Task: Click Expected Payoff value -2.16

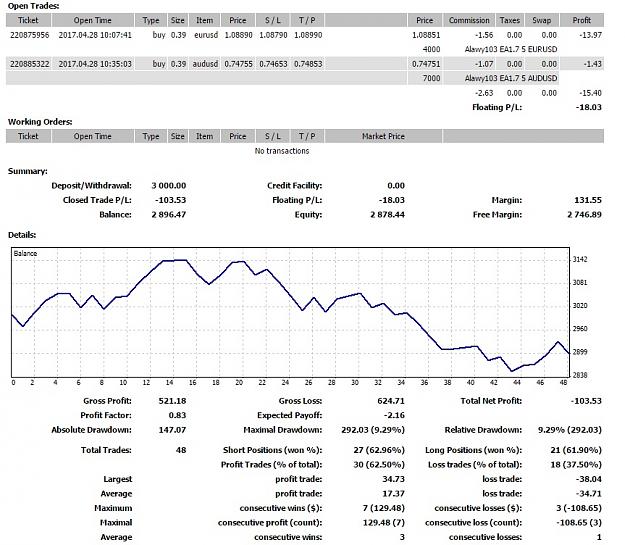Action: click(394, 415)
